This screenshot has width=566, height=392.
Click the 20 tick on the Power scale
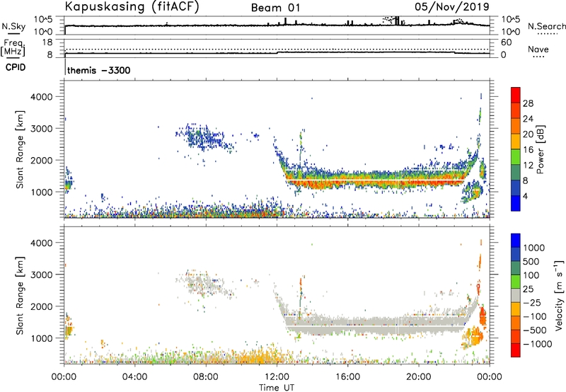(528, 134)
